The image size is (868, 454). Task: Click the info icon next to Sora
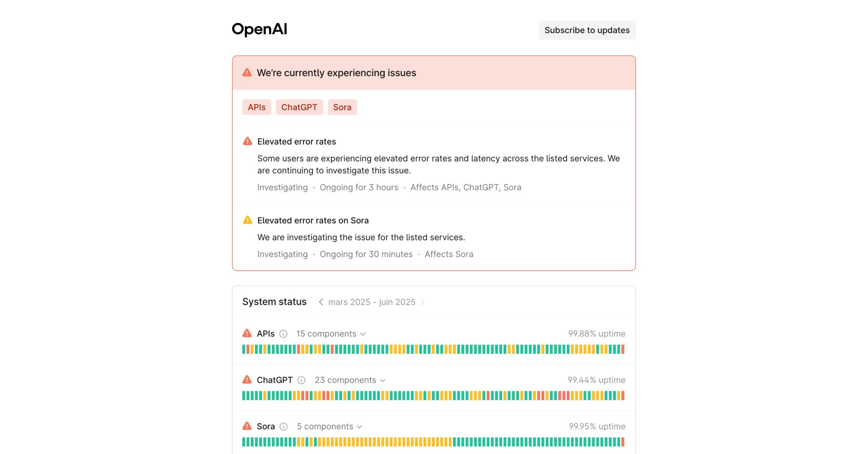tap(283, 427)
